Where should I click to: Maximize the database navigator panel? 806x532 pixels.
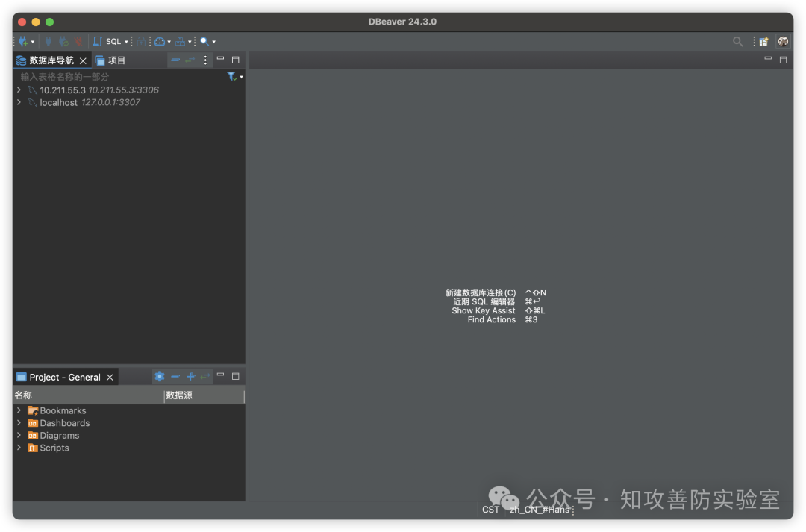(x=235, y=60)
